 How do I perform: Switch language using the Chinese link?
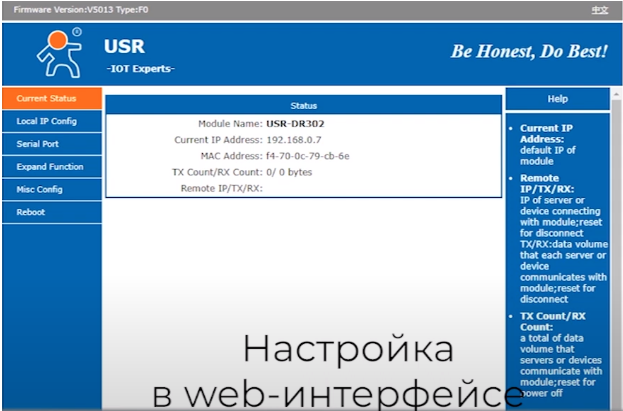[x=600, y=10]
